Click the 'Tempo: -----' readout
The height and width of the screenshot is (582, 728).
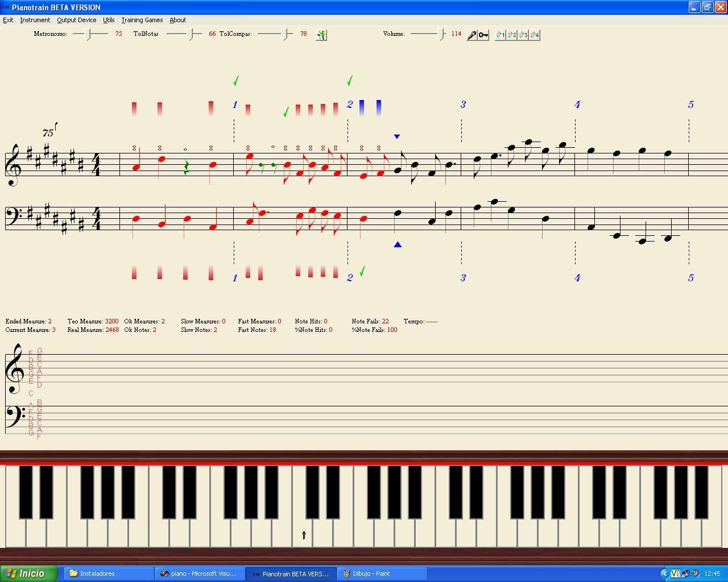[x=420, y=321]
